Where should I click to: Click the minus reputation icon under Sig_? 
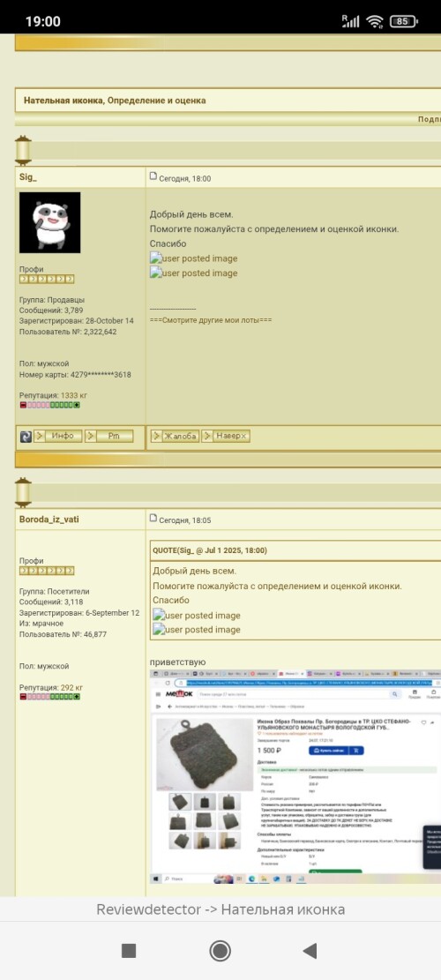click(23, 405)
